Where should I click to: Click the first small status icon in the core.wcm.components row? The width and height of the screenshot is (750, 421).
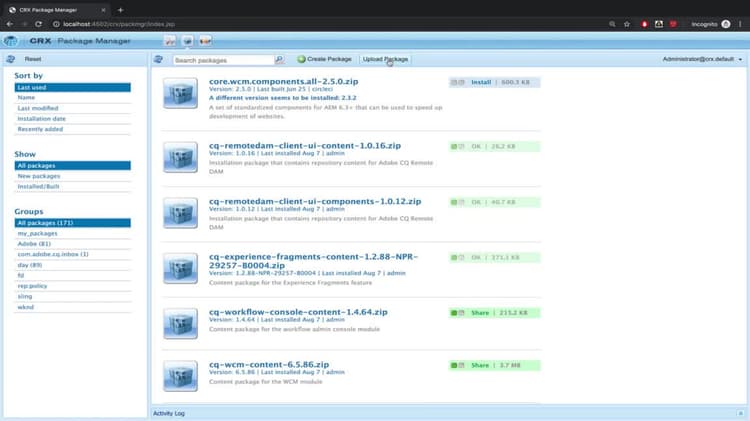click(454, 82)
